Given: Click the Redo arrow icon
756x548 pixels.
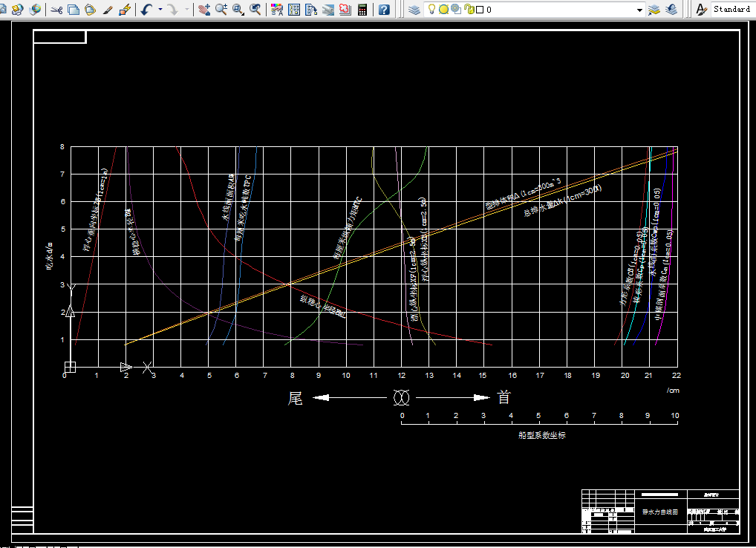Looking at the screenshot, I should [x=173, y=9].
